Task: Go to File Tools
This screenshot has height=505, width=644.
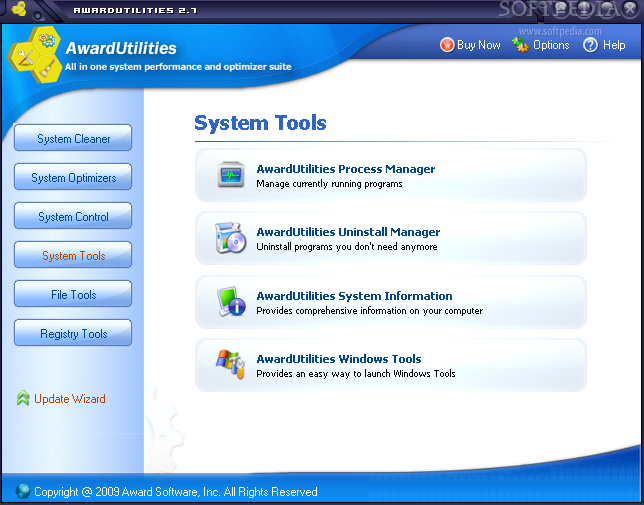Action: pos(73,294)
